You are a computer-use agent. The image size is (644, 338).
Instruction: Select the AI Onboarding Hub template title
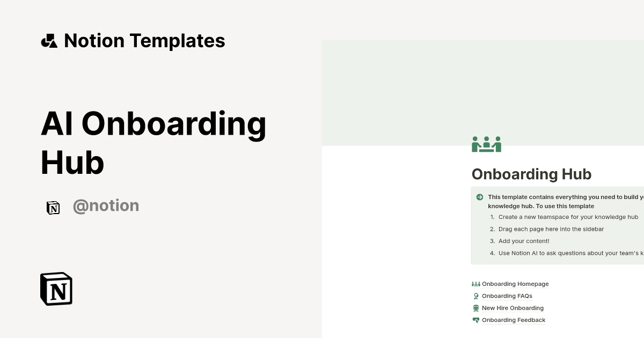coord(153,142)
